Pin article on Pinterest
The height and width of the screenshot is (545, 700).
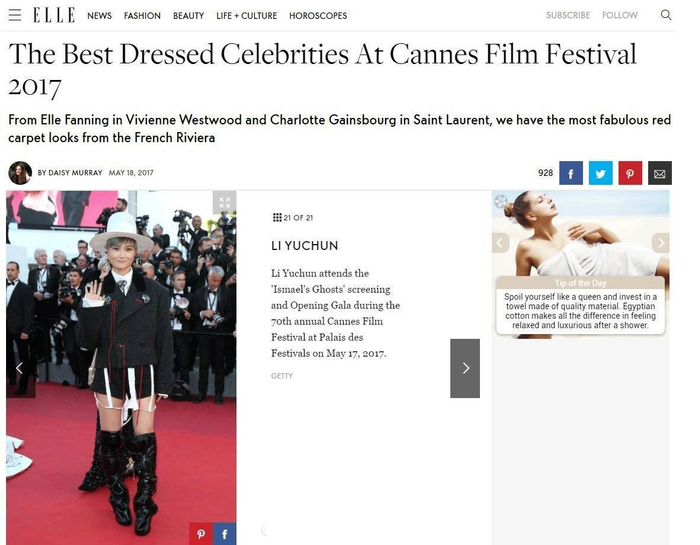(x=630, y=173)
